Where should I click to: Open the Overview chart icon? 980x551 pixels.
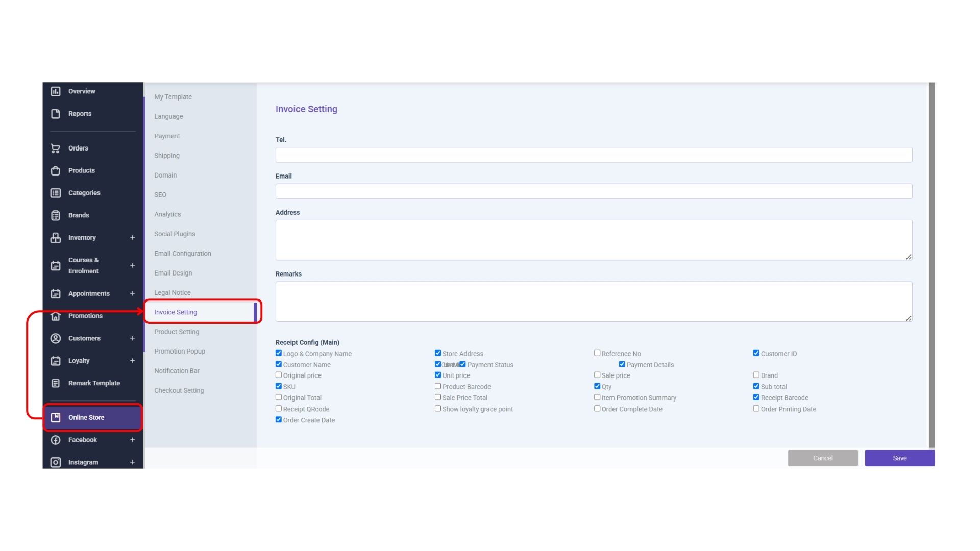point(56,91)
